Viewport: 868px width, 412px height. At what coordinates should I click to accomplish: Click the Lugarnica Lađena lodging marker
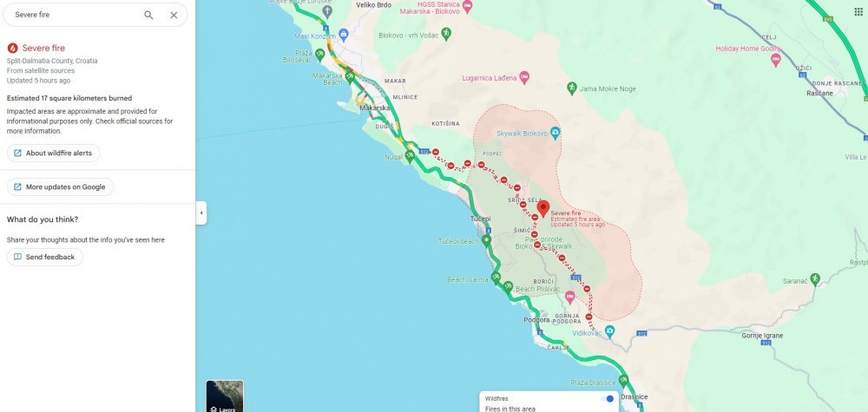(524, 77)
